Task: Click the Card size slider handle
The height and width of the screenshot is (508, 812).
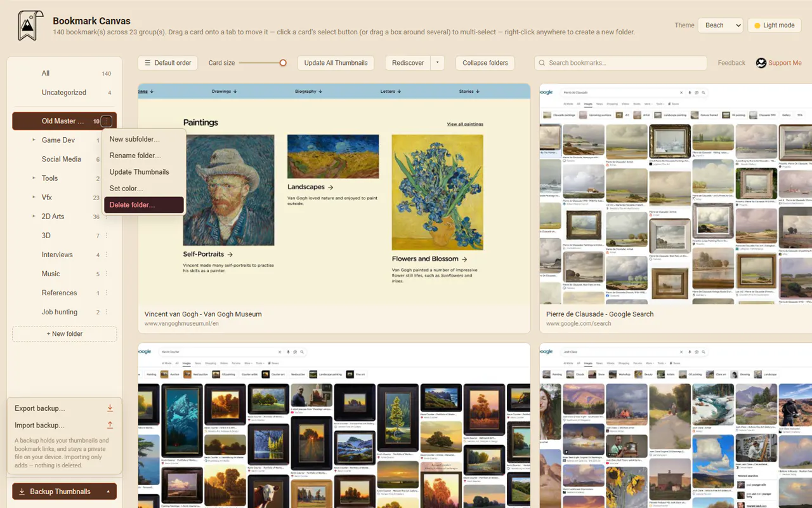Action: (283, 63)
